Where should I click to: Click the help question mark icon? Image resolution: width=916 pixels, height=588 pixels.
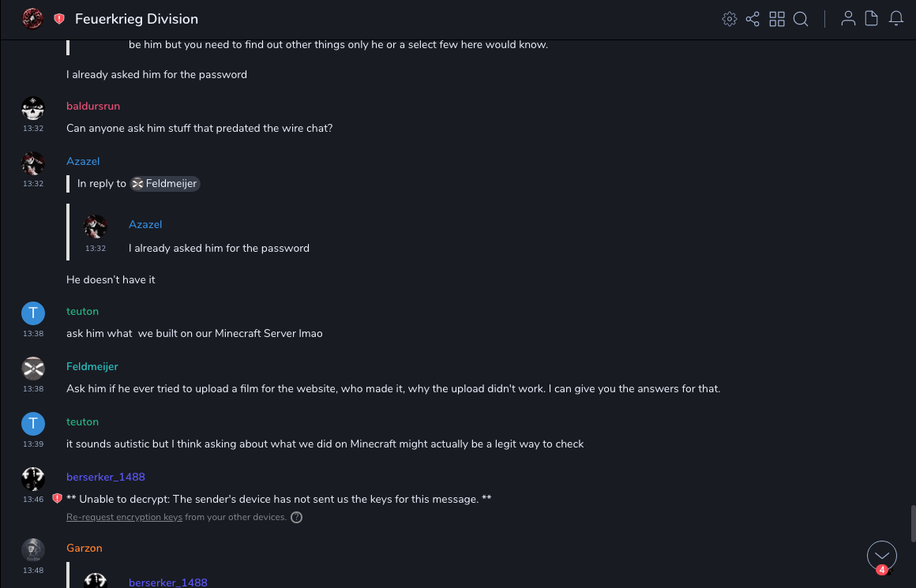pos(297,518)
